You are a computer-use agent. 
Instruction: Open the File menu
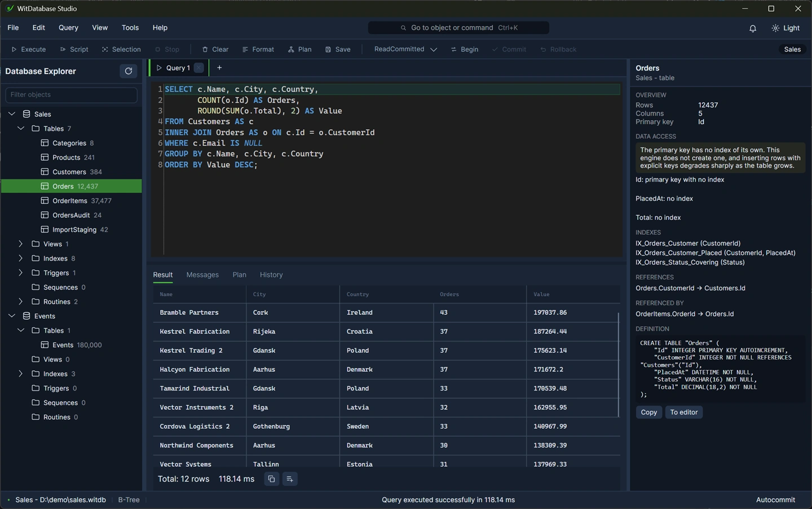tap(13, 28)
